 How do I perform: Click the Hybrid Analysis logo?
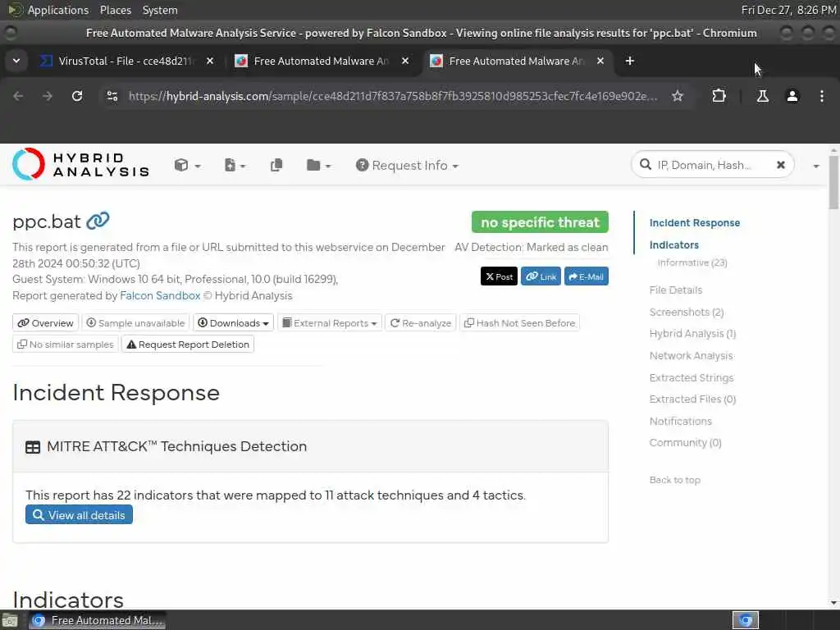pos(80,164)
